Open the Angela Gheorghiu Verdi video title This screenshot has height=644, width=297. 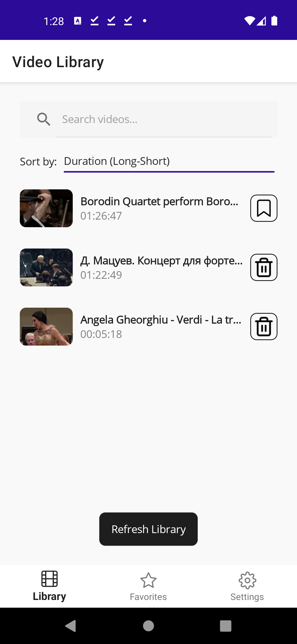coord(161,320)
